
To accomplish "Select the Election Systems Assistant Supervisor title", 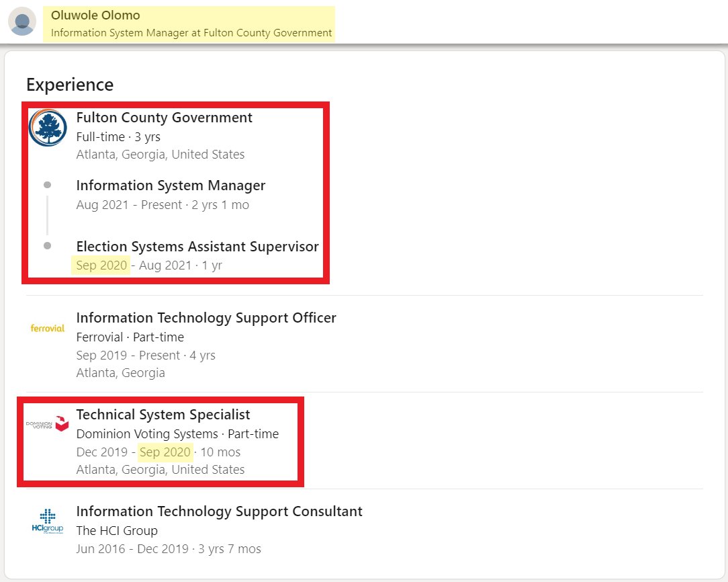I will coord(197,247).
